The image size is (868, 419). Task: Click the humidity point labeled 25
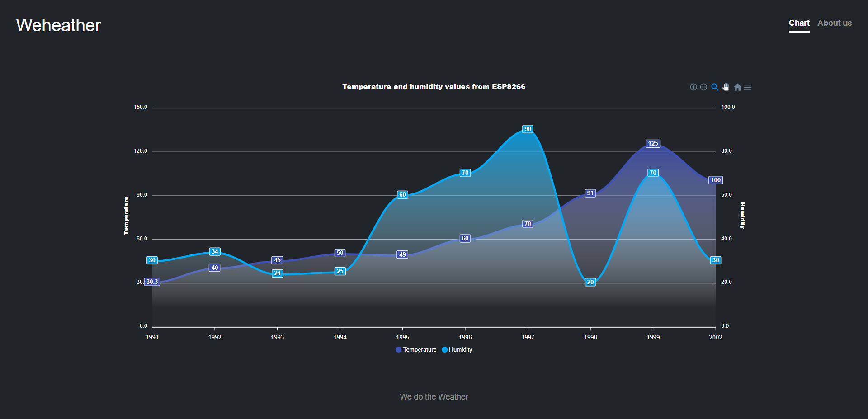tap(340, 272)
